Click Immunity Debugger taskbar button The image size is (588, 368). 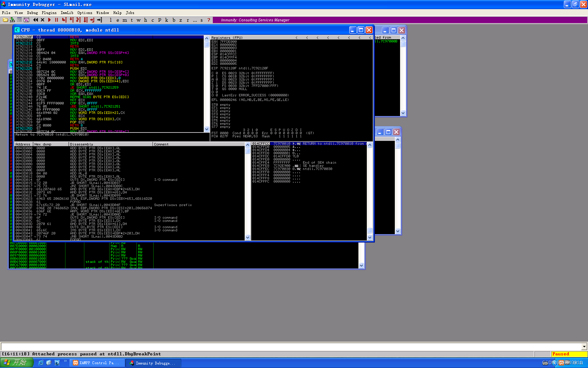[154, 363]
